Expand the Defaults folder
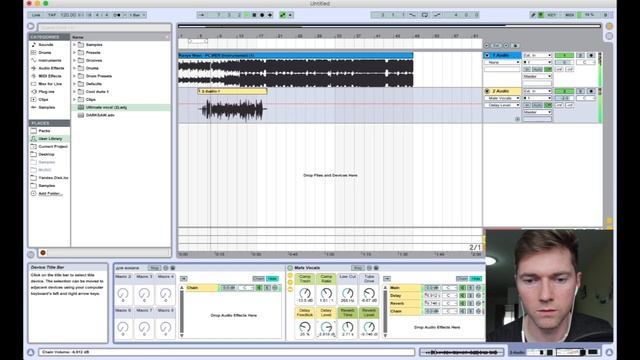Image resolution: width=640 pixels, height=360 pixels. click(74, 84)
